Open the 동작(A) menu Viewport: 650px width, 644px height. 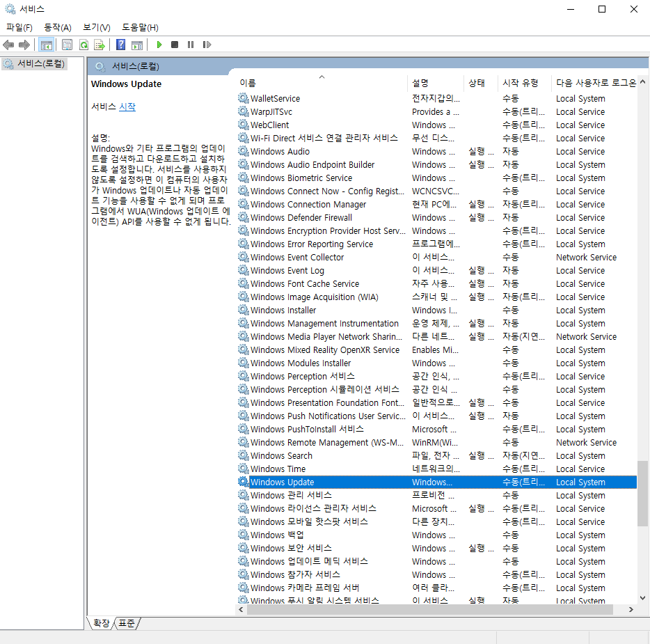pyautogui.click(x=58, y=27)
